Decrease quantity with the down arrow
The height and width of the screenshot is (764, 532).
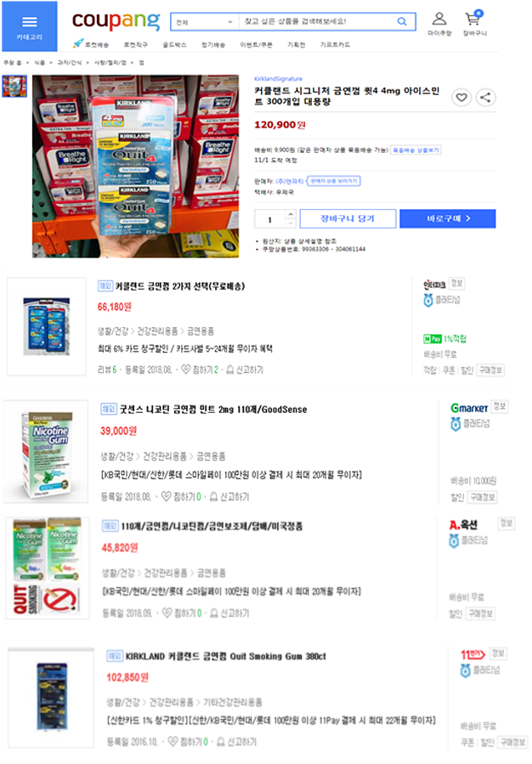(291, 224)
